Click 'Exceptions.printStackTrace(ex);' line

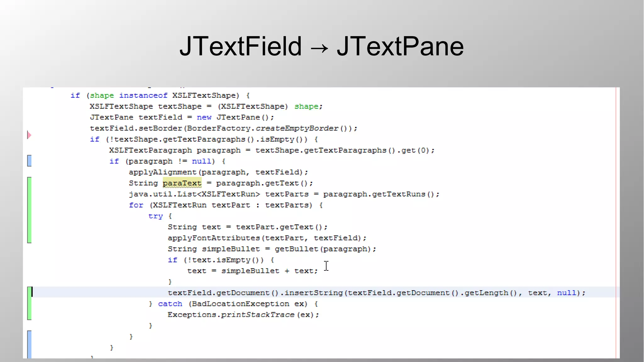pos(243,315)
